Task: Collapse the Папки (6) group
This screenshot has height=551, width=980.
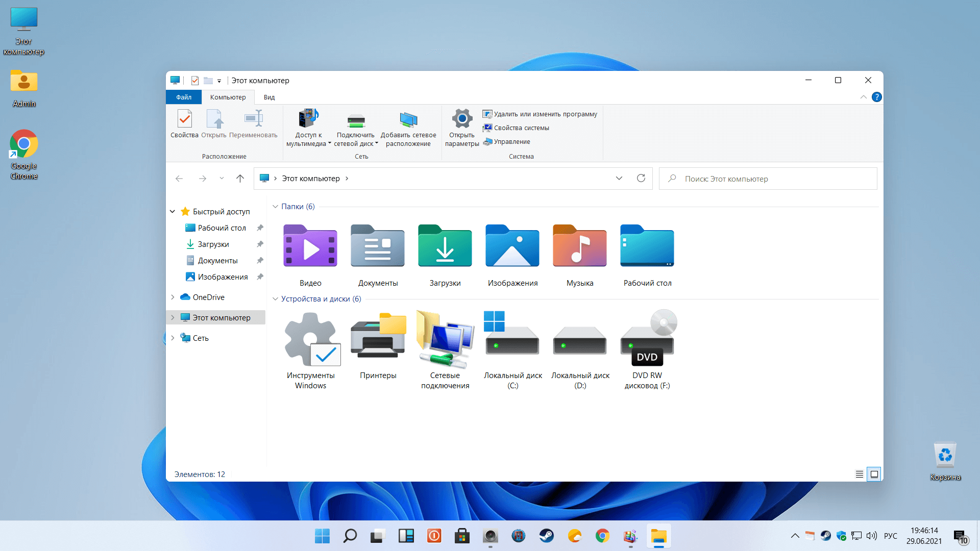Action: click(275, 207)
